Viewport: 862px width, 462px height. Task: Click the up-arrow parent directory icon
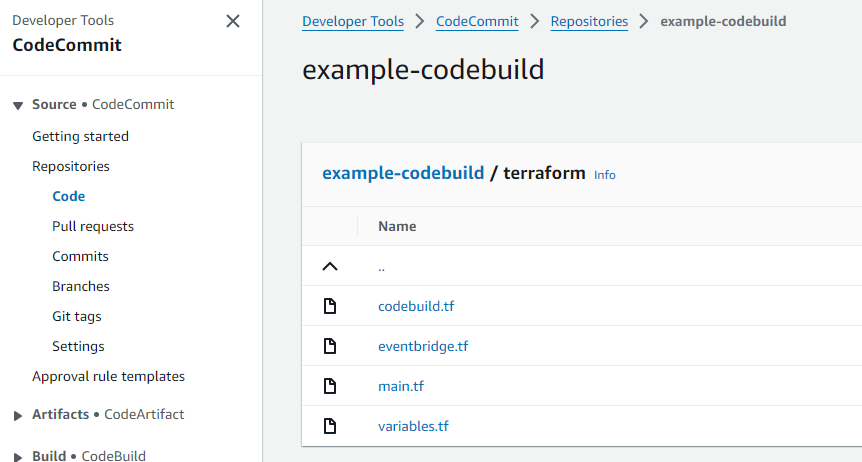click(x=330, y=267)
